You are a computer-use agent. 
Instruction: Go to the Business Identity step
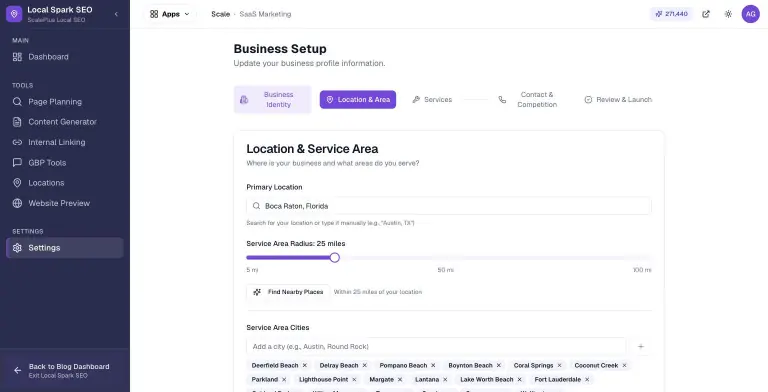272,99
